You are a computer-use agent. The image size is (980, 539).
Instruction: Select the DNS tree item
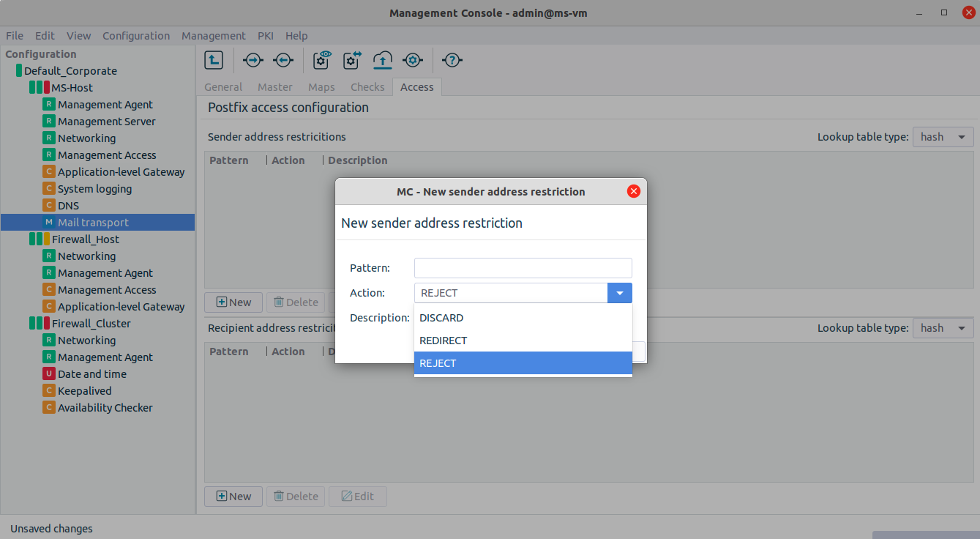[x=68, y=206]
